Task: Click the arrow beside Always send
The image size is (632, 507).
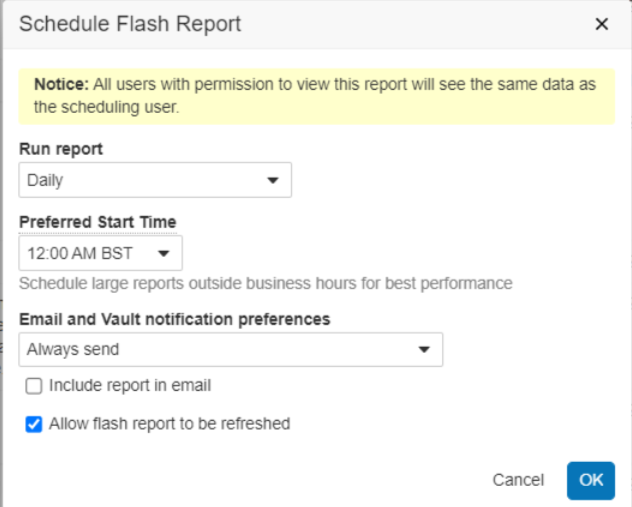Action: tap(423, 350)
